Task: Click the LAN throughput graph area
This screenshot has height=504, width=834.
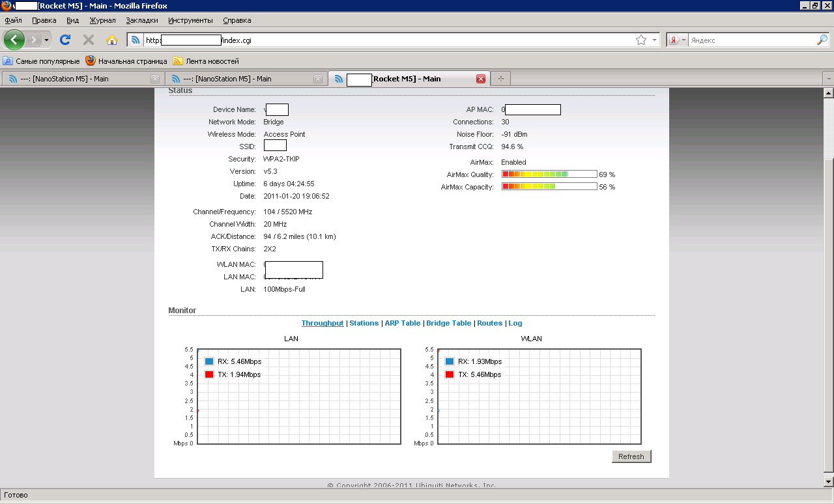Action: [298, 397]
